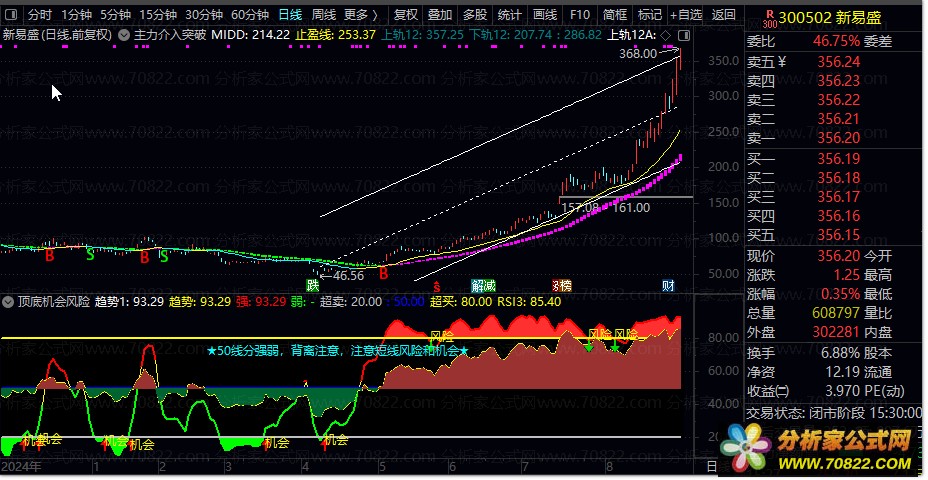This screenshot has width=928, height=480.
Task: Click the 财 event marker
Action: tap(668, 286)
